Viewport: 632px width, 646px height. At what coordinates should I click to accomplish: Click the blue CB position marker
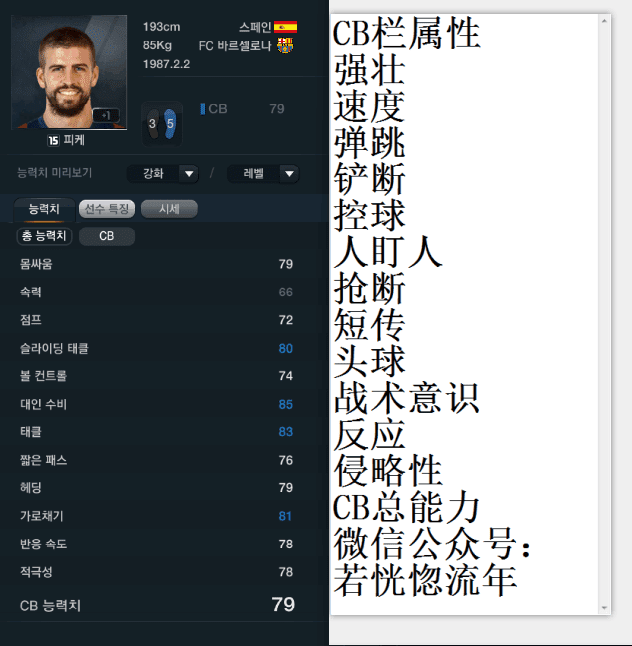point(202,109)
